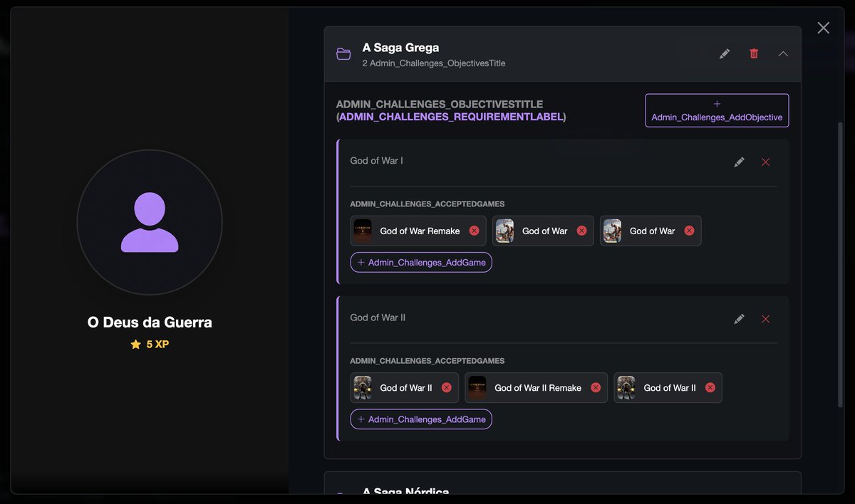
Task: Click ADMIN_CHALLENGES_ACCEPTEDGAMES label under God of War I
Action: (427, 204)
